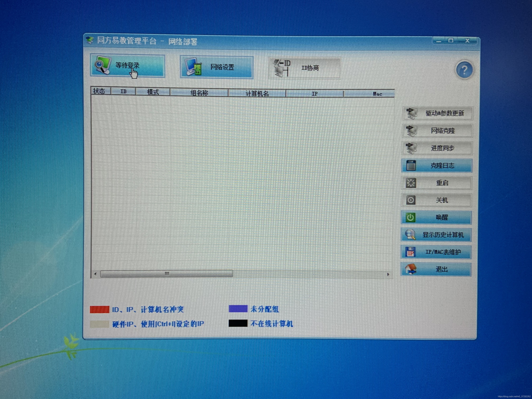Click the 计算机名 column header
532x399 pixels.
[257, 93]
